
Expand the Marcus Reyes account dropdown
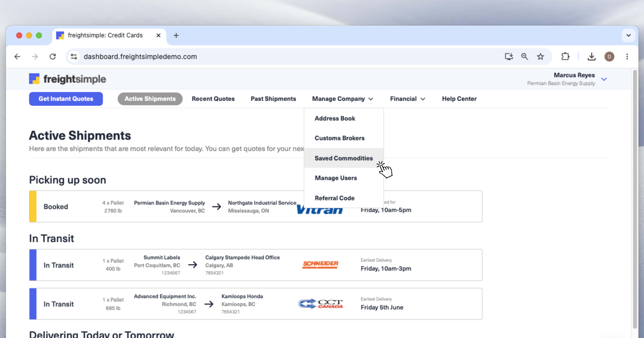tap(604, 79)
